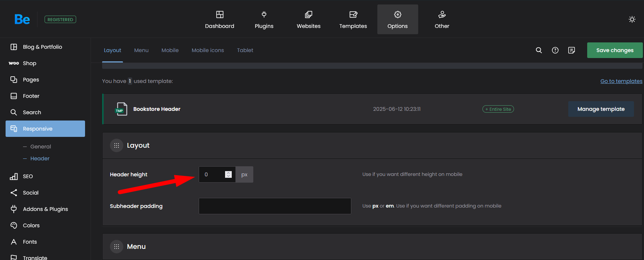
Task: Open the help question mark icon
Action: (555, 50)
